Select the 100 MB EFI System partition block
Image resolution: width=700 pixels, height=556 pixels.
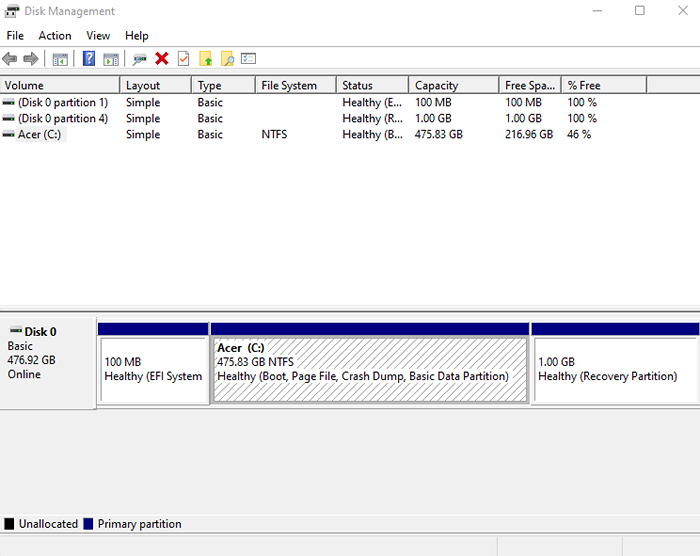[153, 370]
